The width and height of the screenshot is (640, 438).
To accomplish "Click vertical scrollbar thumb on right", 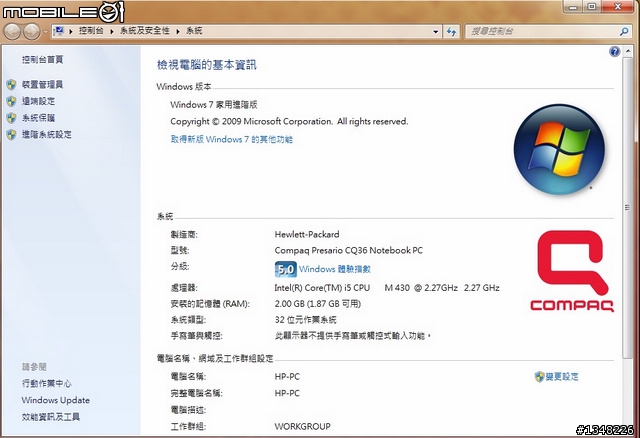I will pos(627,208).
